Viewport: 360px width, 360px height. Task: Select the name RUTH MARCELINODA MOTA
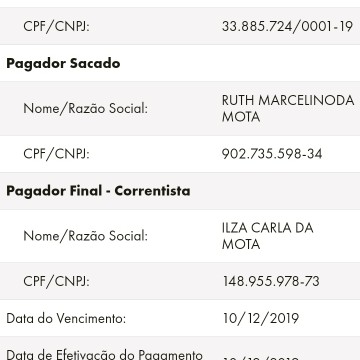pos(288,108)
